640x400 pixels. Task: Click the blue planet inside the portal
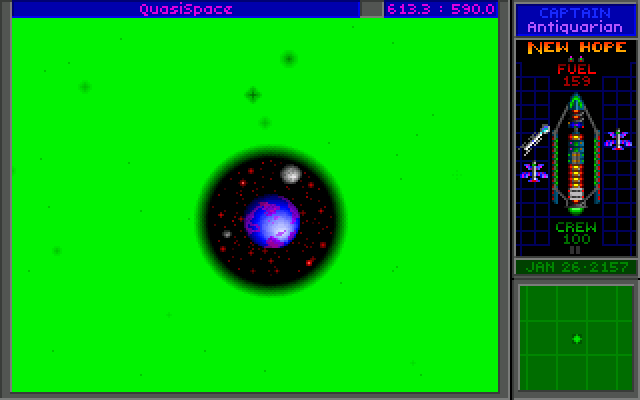coord(272,220)
